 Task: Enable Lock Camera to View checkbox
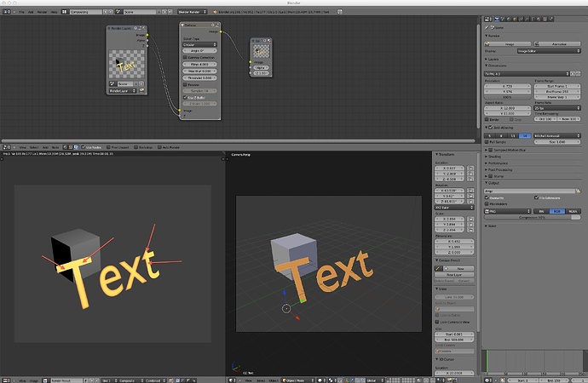[437, 322]
